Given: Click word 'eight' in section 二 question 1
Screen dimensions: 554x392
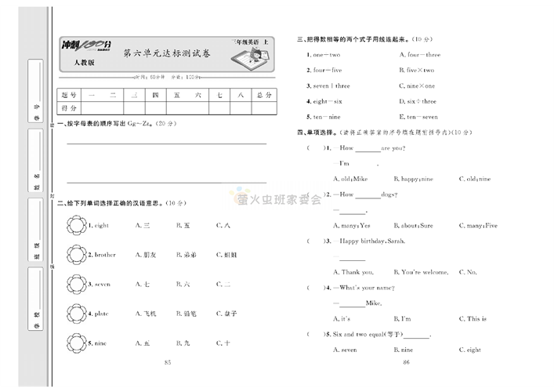Looking at the screenshot, I should 101,225.
